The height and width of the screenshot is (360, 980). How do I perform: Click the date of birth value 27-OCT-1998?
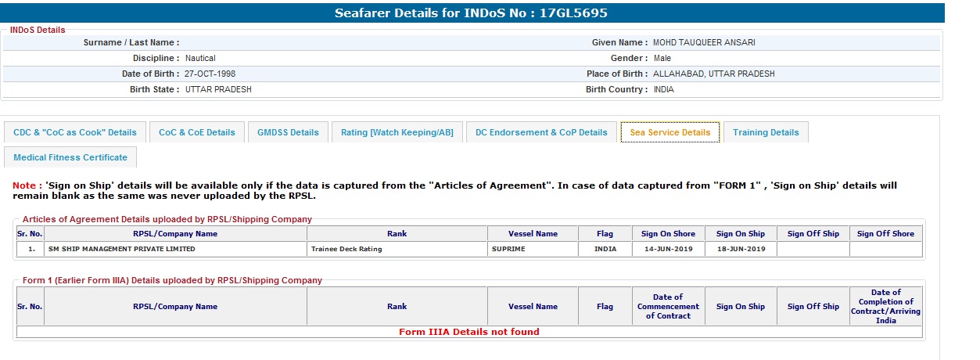pos(210,74)
